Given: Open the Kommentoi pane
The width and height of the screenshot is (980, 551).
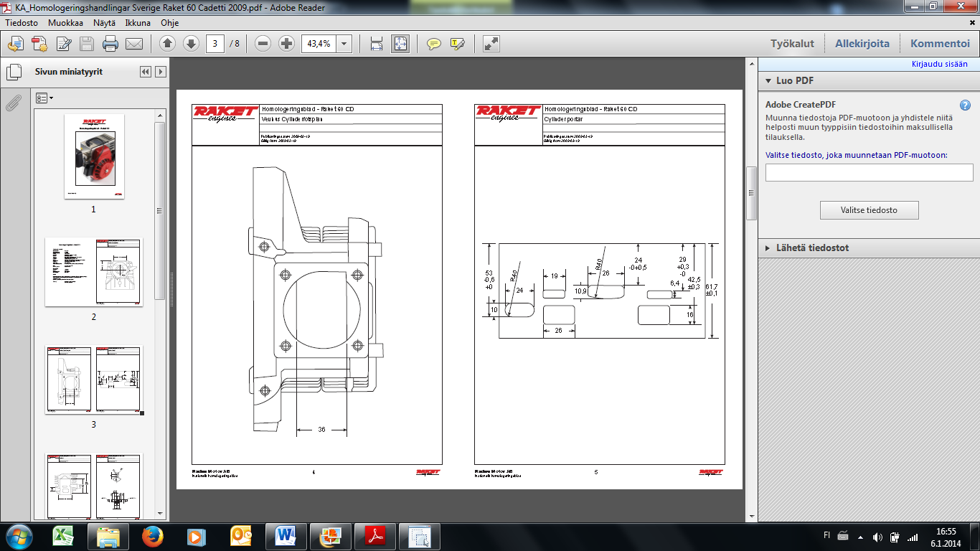Looking at the screenshot, I should 940,44.
